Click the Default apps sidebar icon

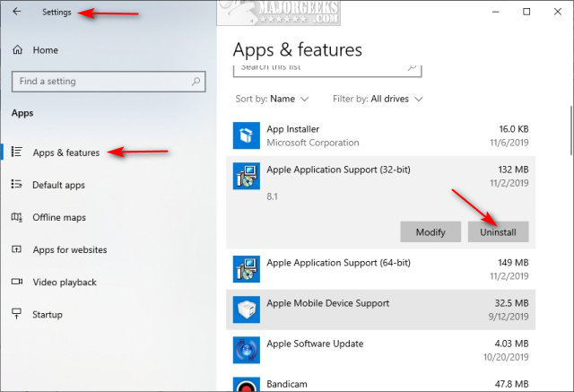17,184
